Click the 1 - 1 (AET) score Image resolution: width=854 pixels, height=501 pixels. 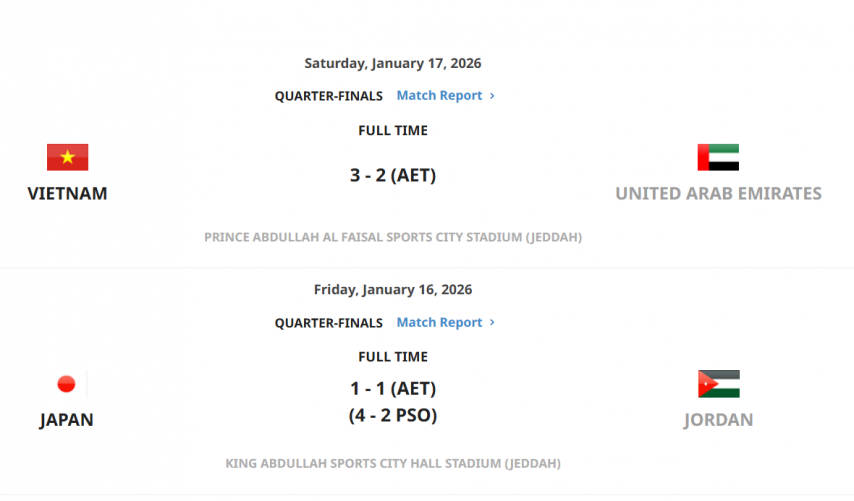pos(393,389)
